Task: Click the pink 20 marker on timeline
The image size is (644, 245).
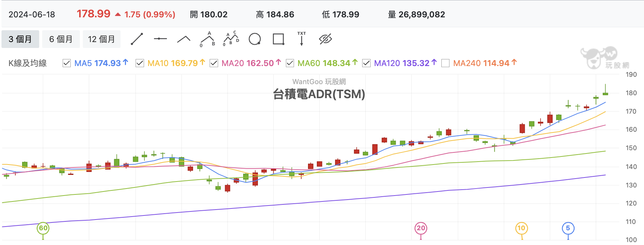Action: [421, 228]
